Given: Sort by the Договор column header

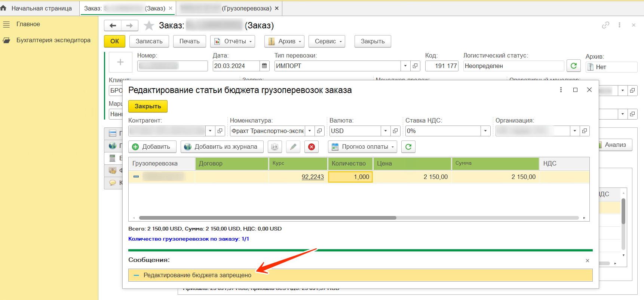Looking at the screenshot, I should (x=232, y=164).
